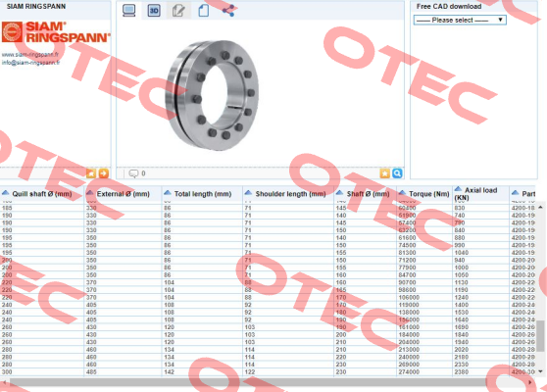Click the blue magnifier zoom icon
The width and height of the screenshot is (547, 392).
(x=397, y=173)
